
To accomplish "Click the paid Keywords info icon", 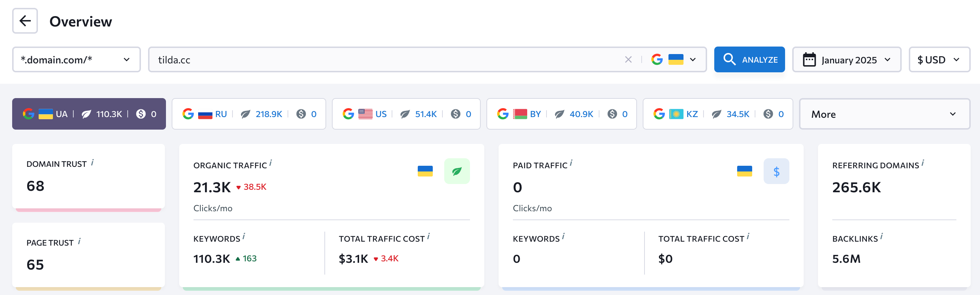I will pos(563,236).
